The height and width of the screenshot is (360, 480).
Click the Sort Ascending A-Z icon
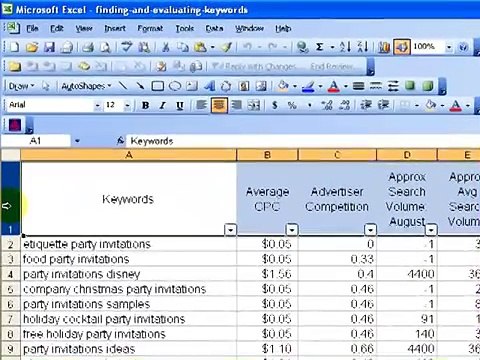click(x=345, y=47)
